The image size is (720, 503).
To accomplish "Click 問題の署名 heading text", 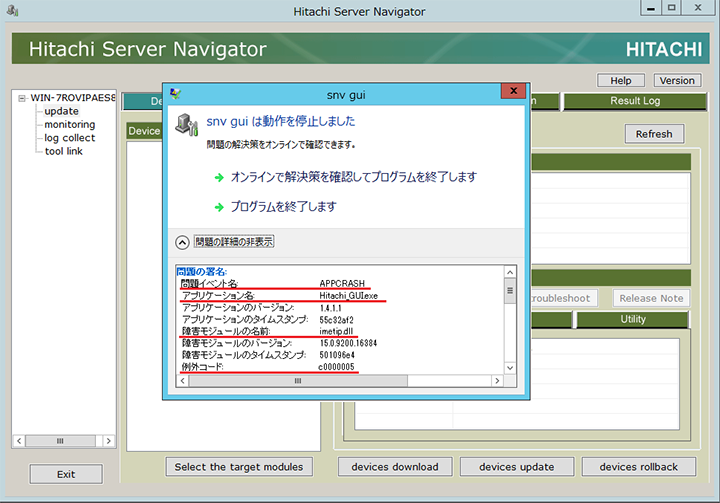I will (x=202, y=272).
